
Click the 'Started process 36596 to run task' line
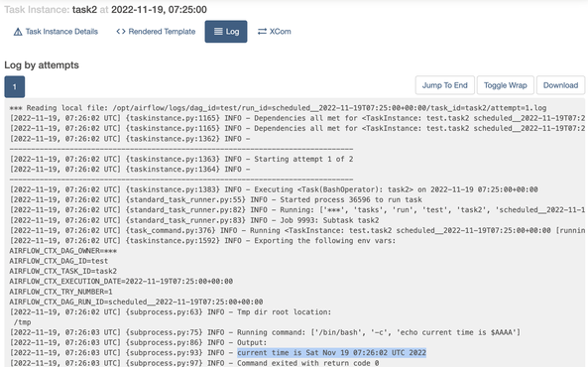215,199
